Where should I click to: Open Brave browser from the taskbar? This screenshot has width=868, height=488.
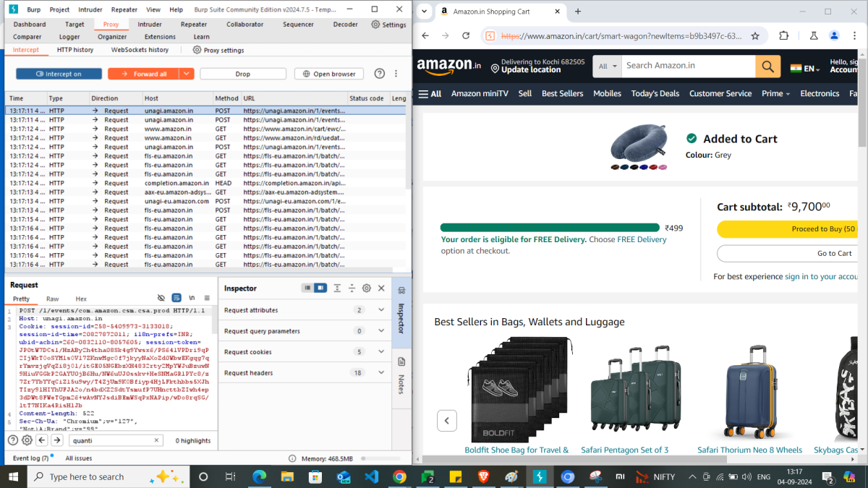tap(483, 477)
